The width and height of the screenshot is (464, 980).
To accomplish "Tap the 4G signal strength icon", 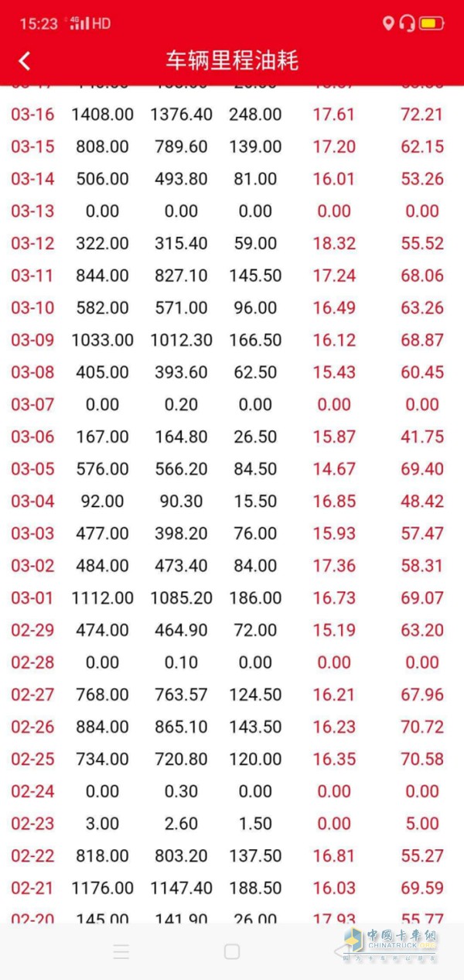I will [x=80, y=23].
